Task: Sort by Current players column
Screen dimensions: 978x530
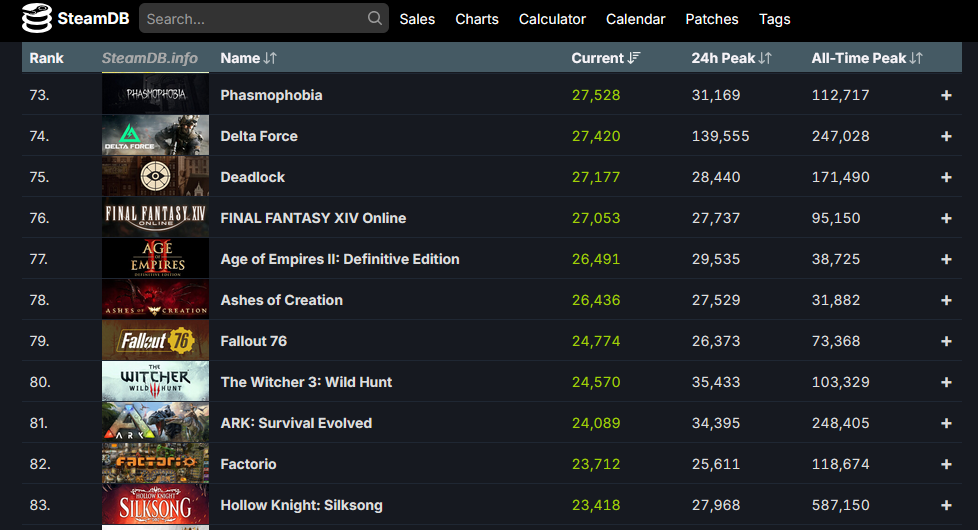Action: (x=605, y=58)
